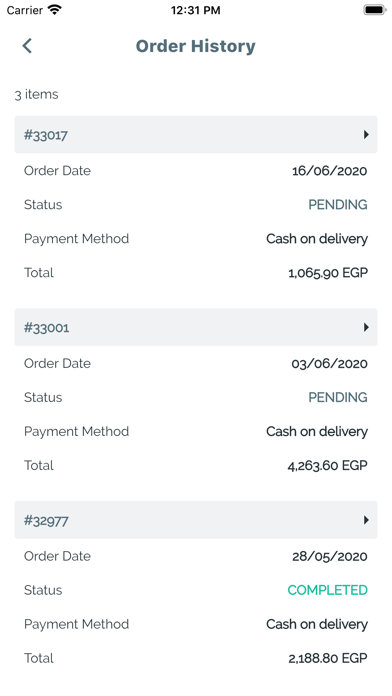392x696 pixels.
Task: Expand order #33017 arrow
Action: pyautogui.click(x=366, y=134)
